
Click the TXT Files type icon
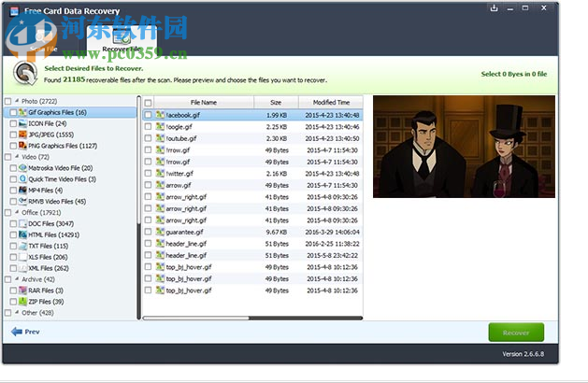tap(22, 246)
